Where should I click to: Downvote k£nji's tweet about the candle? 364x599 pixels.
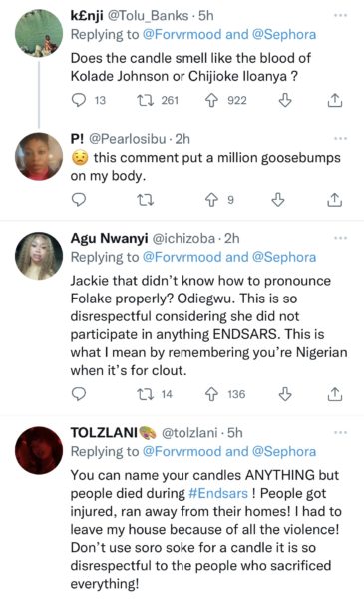point(285,100)
